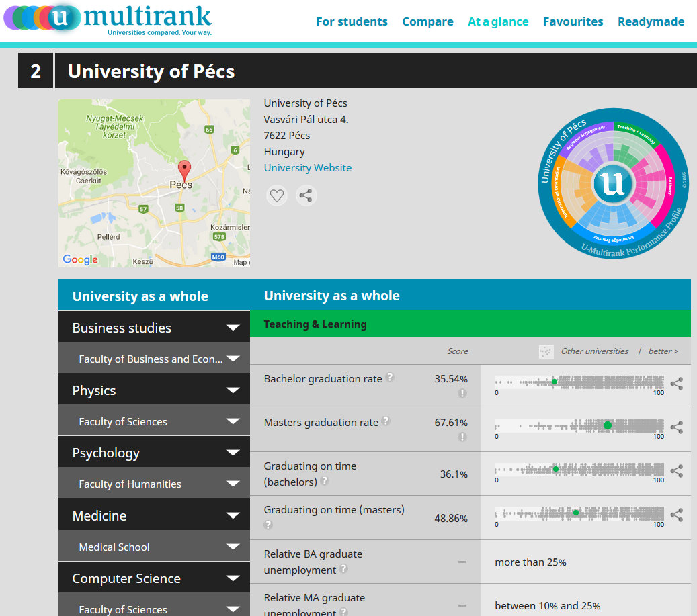The width and height of the screenshot is (697, 616).
Task: Show warning note under 35.54% score
Action: (x=462, y=393)
